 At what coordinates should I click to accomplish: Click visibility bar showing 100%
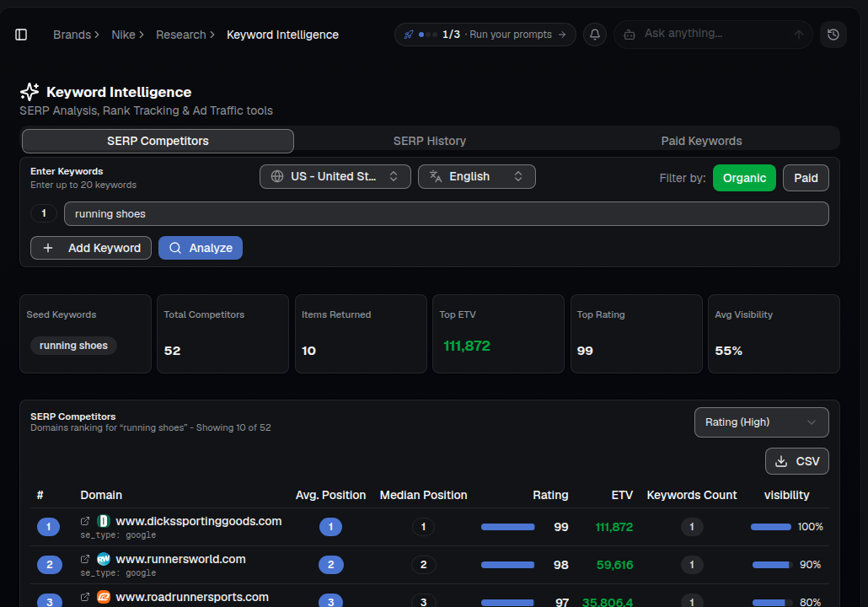tap(770, 527)
